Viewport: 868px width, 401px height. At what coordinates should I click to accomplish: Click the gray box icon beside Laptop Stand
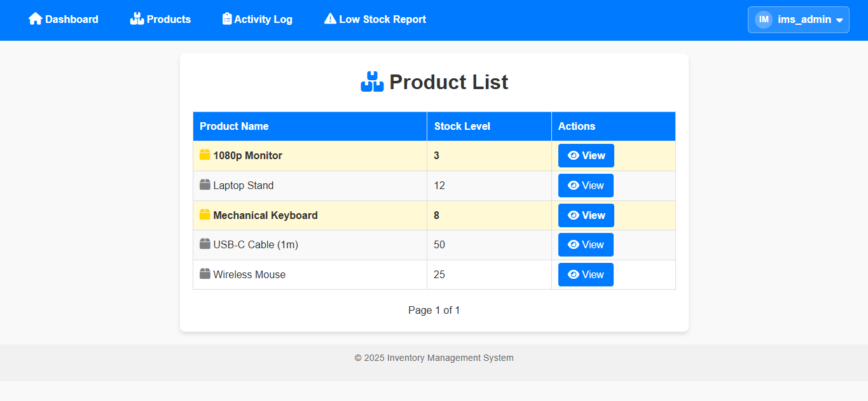pos(205,185)
